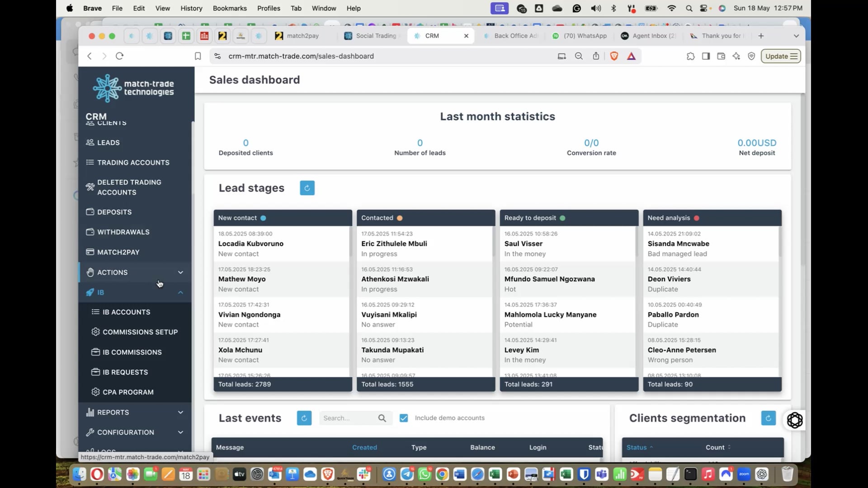This screenshot has height=488, width=868.
Task: Bookmark this page with the bookmark icon
Action: click(x=198, y=56)
